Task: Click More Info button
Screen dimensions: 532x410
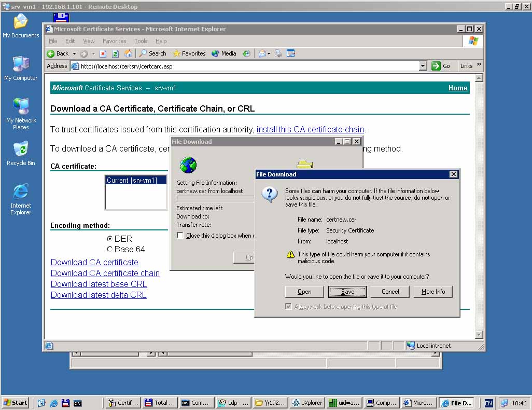Action: tap(433, 292)
